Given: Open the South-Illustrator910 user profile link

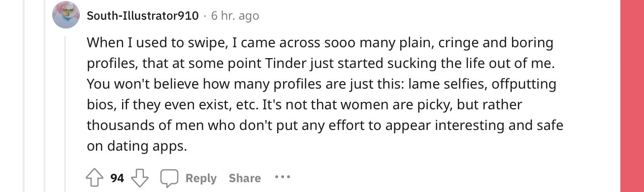Looking at the screenshot, I should point(143,16).
